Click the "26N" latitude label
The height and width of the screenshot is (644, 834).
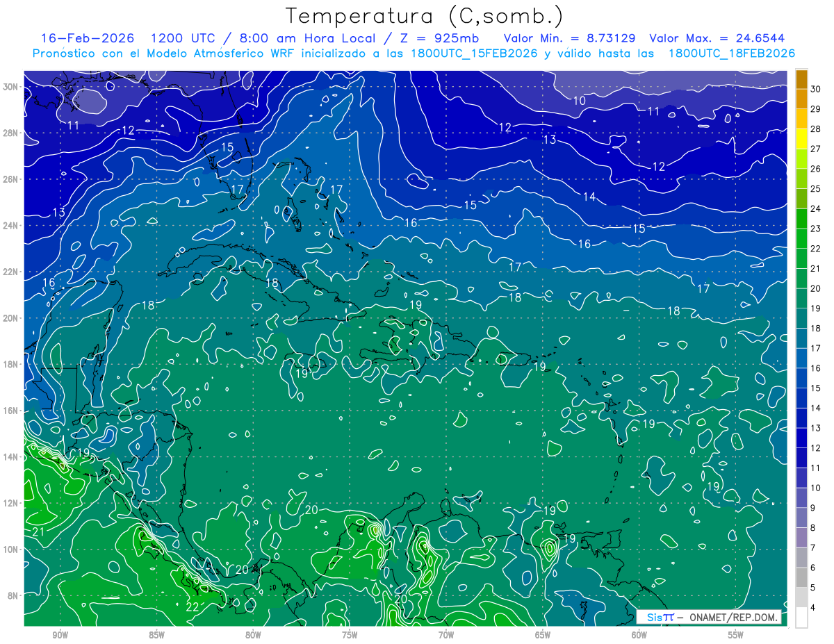coord(10,179)
